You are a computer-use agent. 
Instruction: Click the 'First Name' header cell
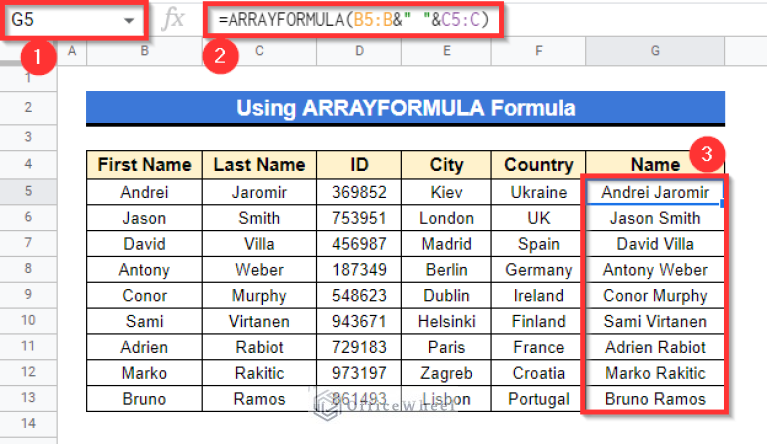pyautogui.click(x=144, y=165)
